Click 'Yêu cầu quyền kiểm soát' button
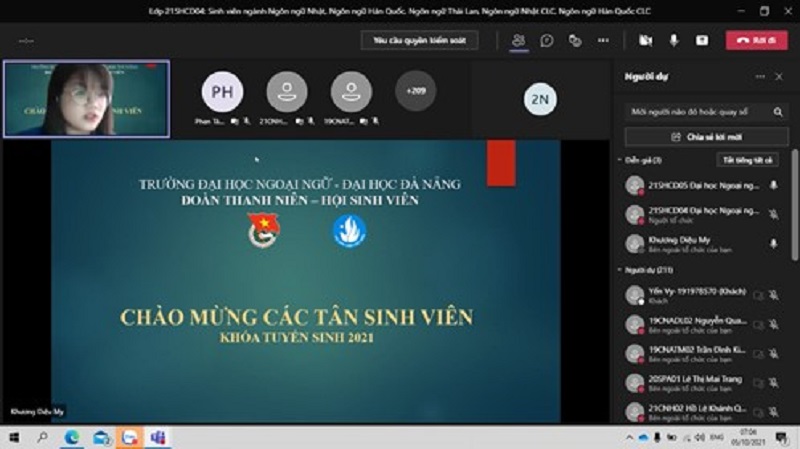 419,41
